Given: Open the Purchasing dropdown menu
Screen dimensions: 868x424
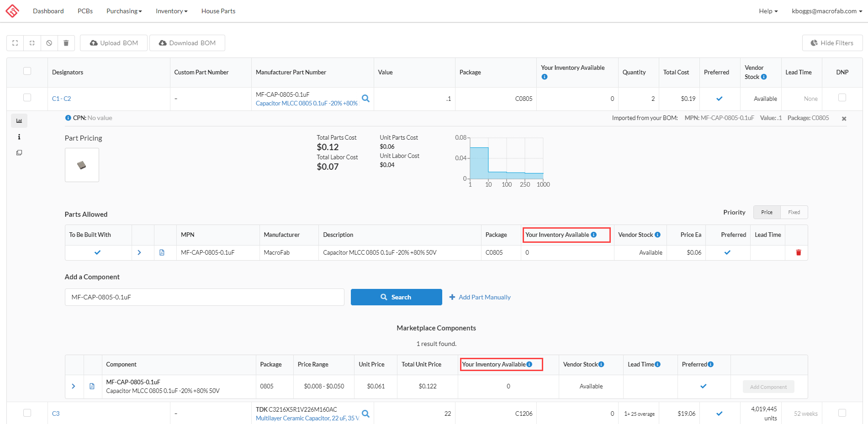Looking at the screenshot, I should [124, 11].
